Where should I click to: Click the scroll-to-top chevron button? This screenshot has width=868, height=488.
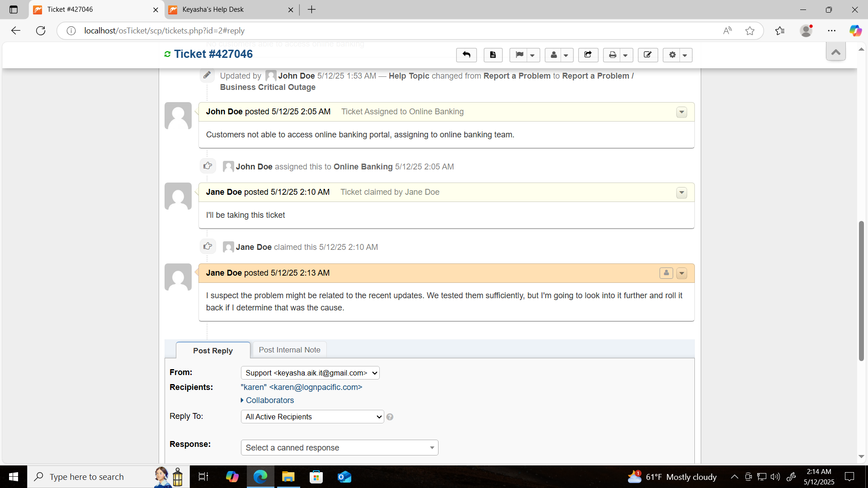[x=835, y=52]
